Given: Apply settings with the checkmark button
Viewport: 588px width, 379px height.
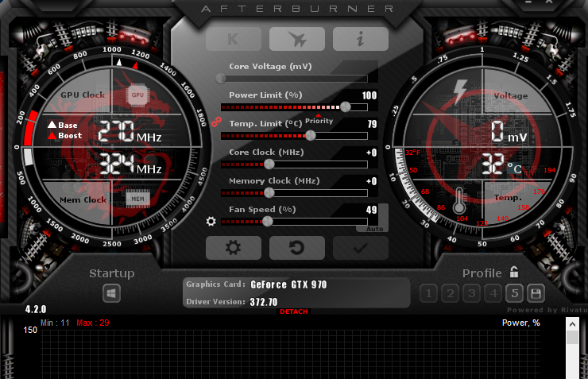Looking at the screenshot, I should [x=361, y=248].
